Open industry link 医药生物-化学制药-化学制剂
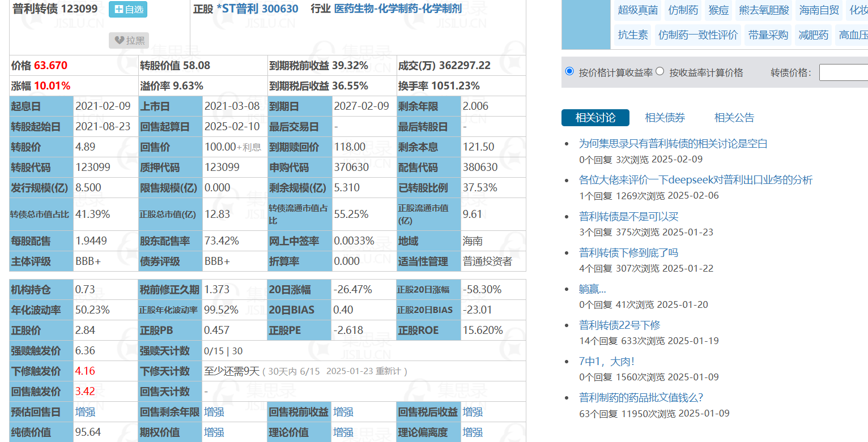The width and height of the screenshot is (868, 442). tap(398, 9)
